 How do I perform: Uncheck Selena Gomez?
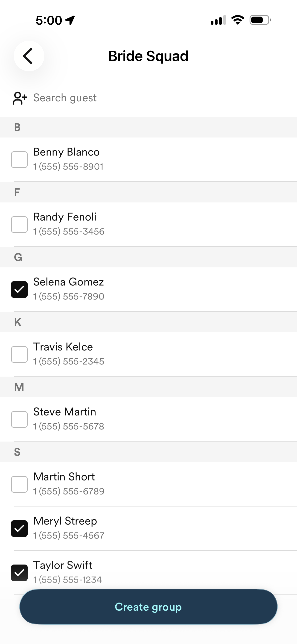[19, 290]
